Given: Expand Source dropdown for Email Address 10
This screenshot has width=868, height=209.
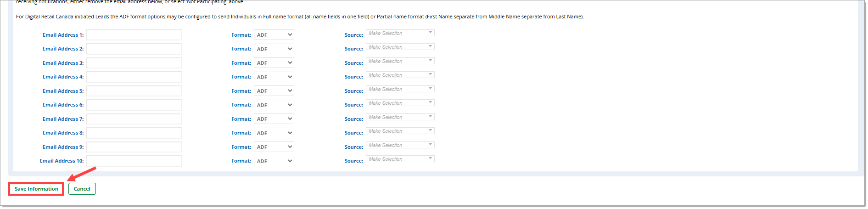Looking at the screenshot, I should [x=400, y=159].
